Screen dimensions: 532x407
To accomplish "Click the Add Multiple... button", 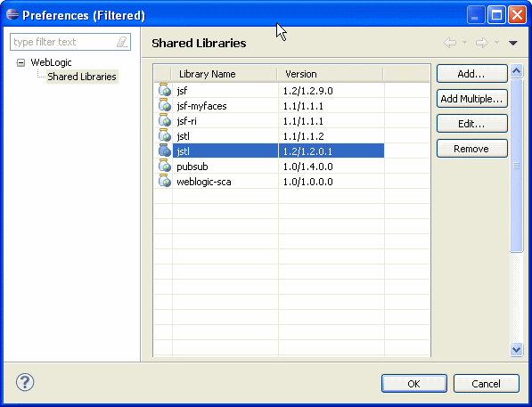I will (x=472, y=99).
